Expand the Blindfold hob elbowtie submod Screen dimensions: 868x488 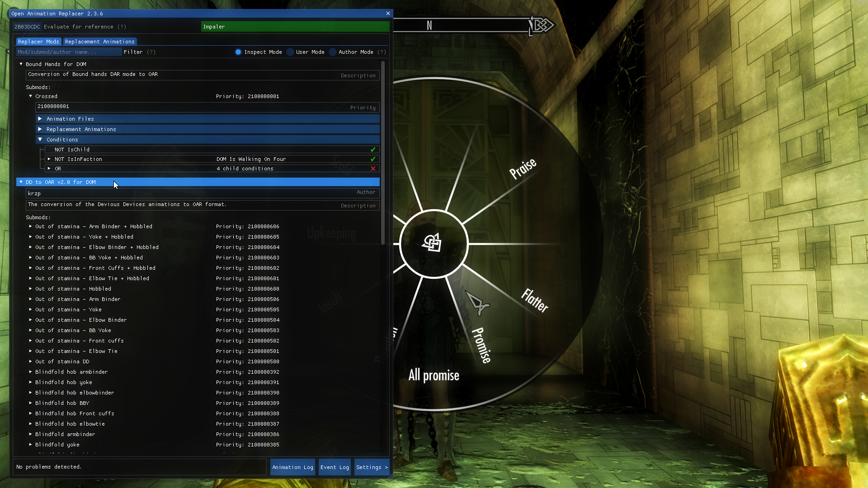coord(30,424)
